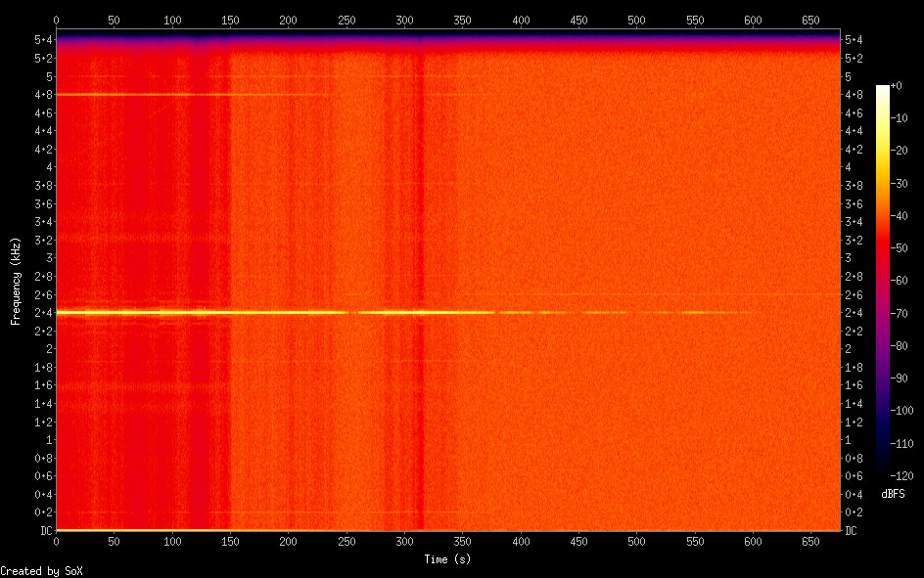Click the 0 marker on the bottom time axis
Screen dimensions: 924x578
click(56, 541)
